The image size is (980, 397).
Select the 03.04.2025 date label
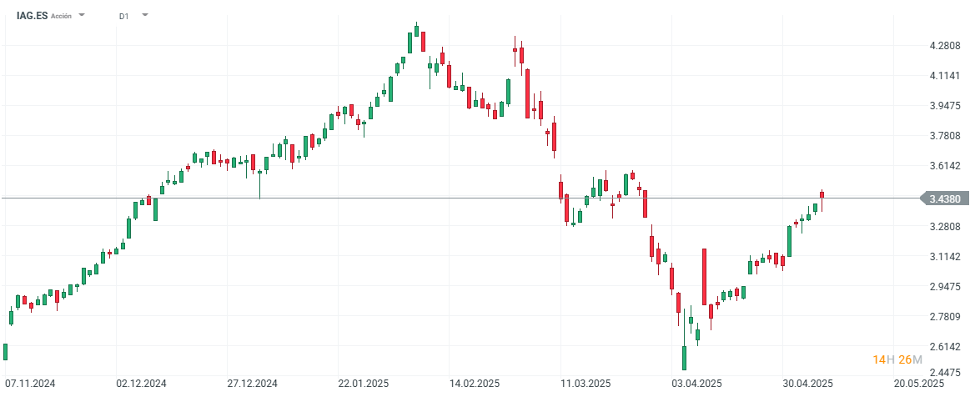tap(696, 384)
